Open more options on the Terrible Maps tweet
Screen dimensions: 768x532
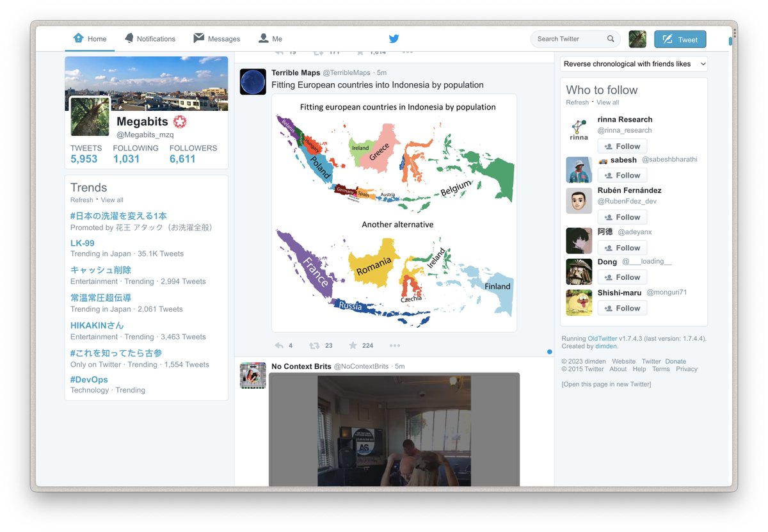coord(395,346)
